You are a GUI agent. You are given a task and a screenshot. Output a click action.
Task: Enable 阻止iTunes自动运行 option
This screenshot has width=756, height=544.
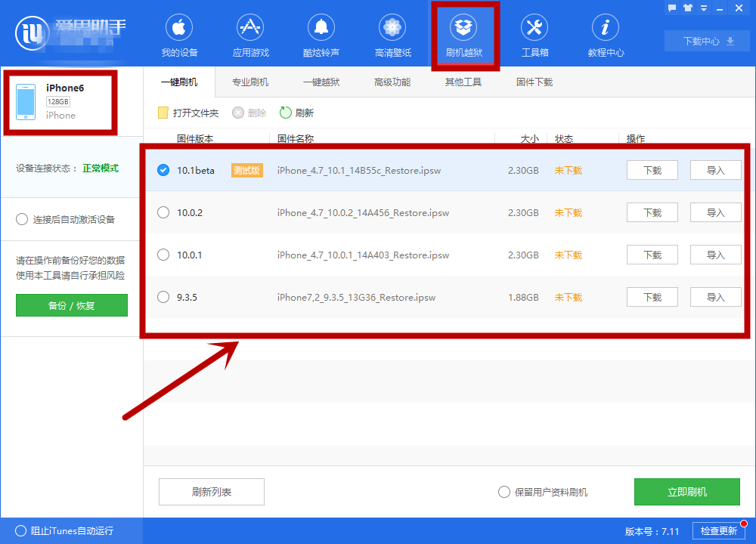click(20, 530)
